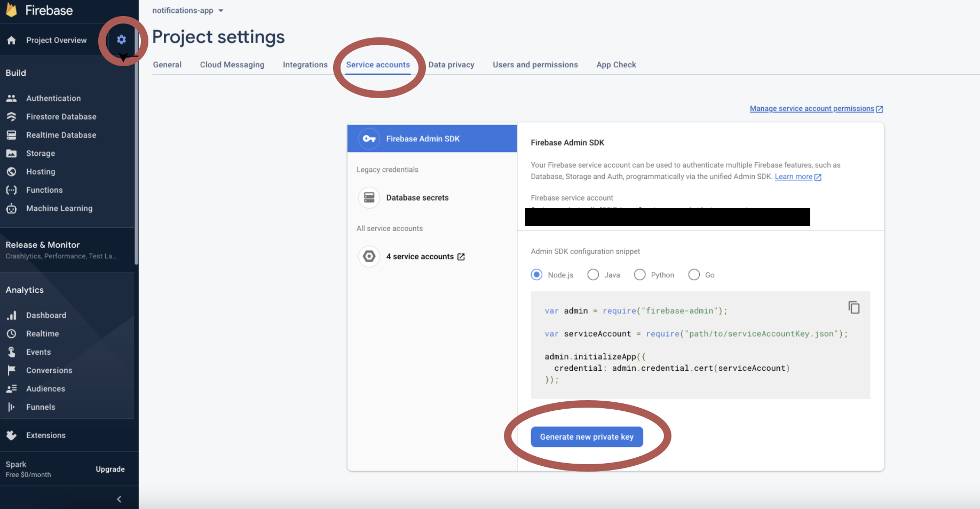Select the Java radio button

[x=593, y=275]
